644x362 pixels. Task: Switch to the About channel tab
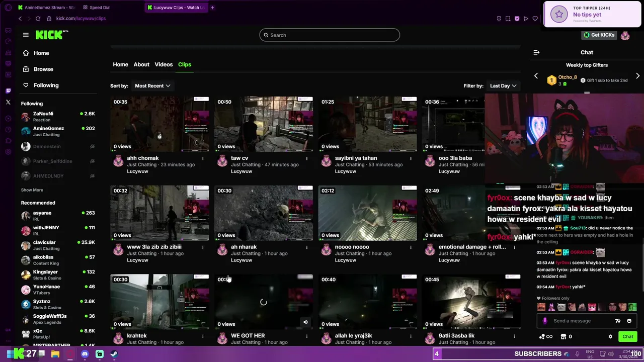(x=141, y=64)
